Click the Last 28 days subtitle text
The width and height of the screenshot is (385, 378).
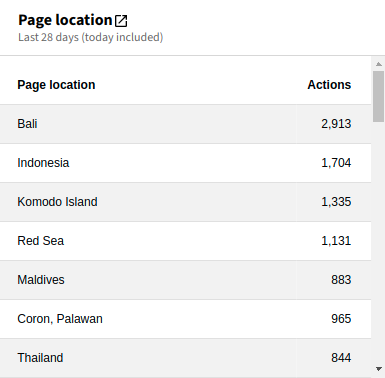point(91,37)
